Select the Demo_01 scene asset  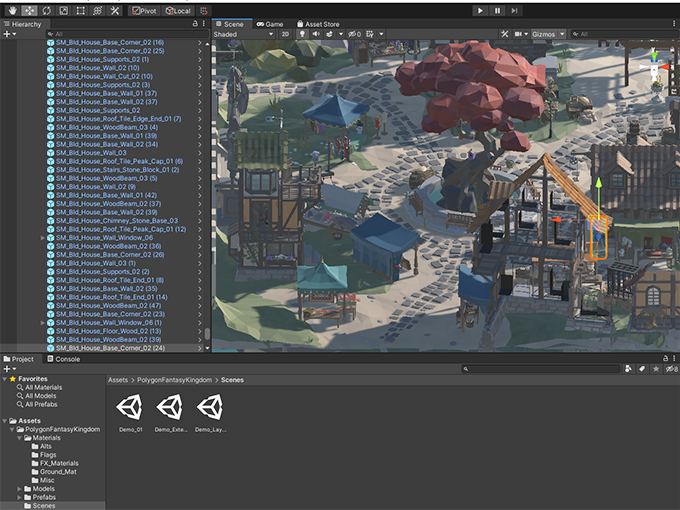click(x=130, y=412)
